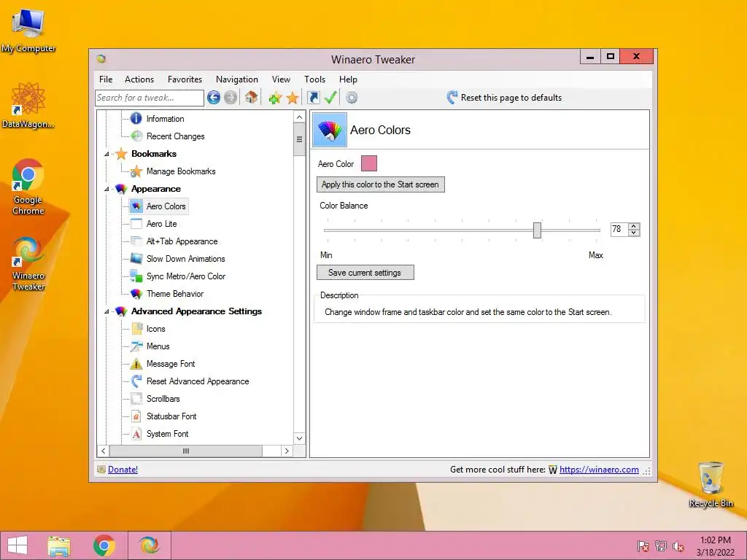Go back with the blue arrow toolbar icon
Screen dimensions: 747x560
click(x=214, y=98)
